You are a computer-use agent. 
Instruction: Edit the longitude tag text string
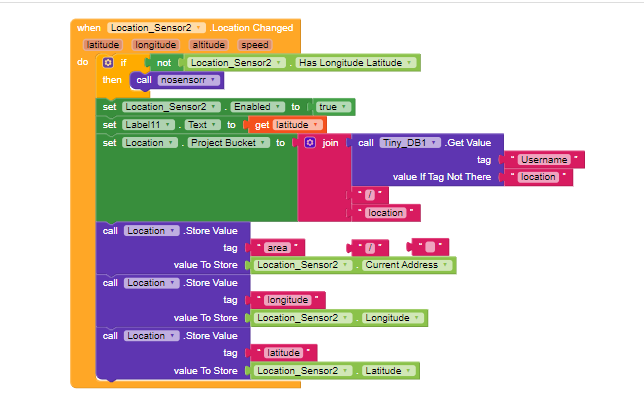288,300
